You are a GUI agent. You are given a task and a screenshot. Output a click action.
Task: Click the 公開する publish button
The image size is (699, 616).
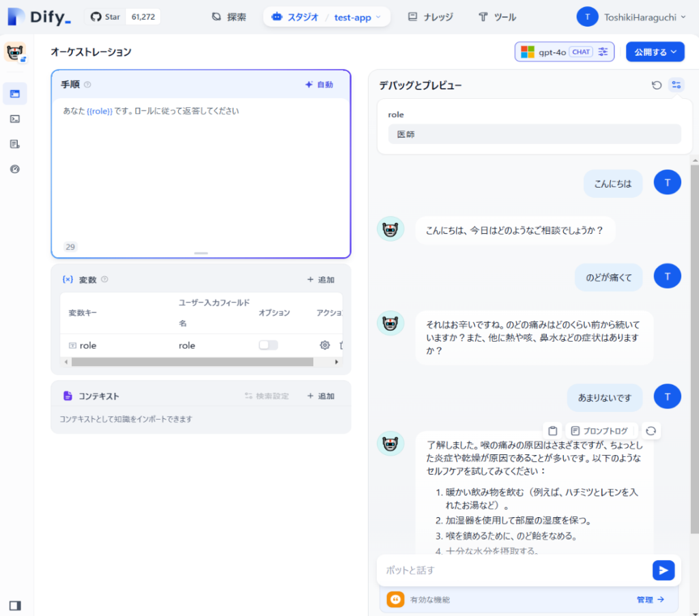(x=655, y=52)
